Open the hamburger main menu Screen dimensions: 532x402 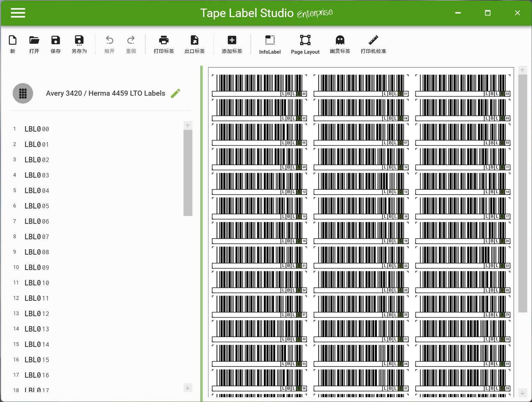(x=18, y=13)
